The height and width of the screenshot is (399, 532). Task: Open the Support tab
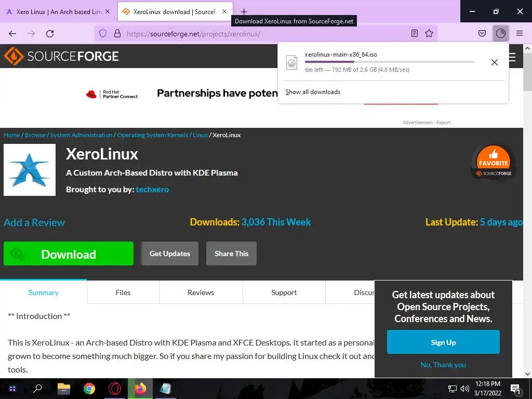point(284,292)
